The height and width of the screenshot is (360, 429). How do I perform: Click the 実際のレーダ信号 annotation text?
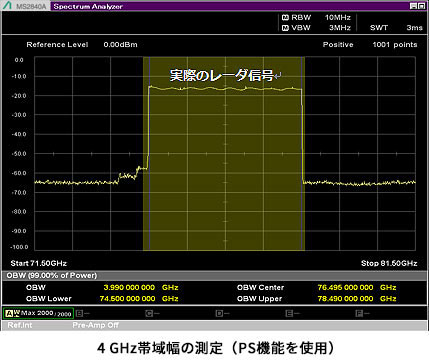pos(221,76)
